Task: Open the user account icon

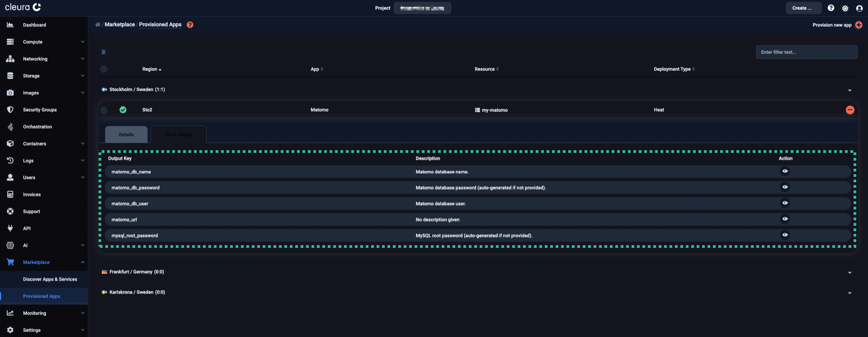Action: point(859,8)
